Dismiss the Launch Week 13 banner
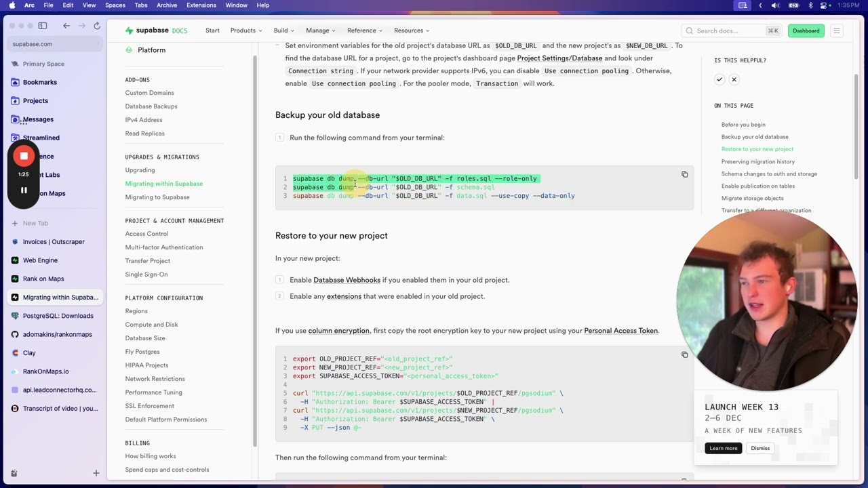 pyautogui.click(x=760, y=448)
